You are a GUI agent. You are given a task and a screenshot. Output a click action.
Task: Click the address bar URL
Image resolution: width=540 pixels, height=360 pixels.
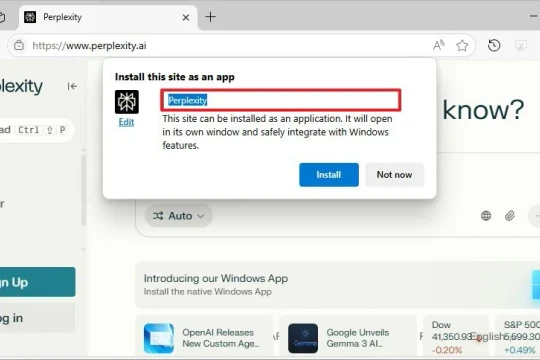(89, 45)
